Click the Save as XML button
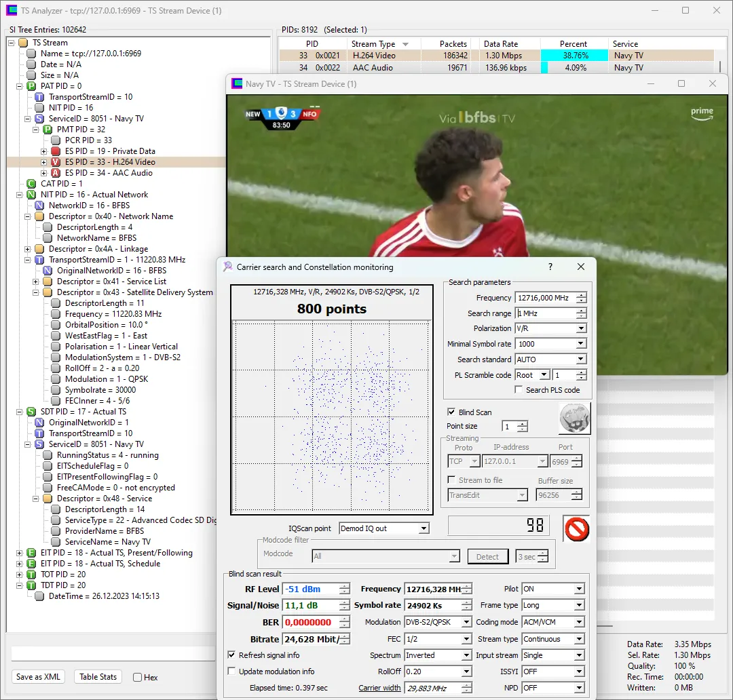 39,676
